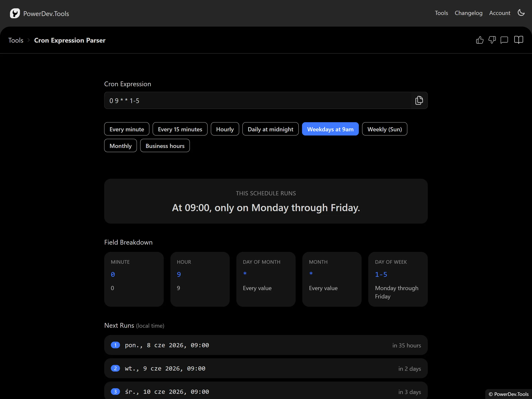Click the 'in 3 days' label

(410, 392)
